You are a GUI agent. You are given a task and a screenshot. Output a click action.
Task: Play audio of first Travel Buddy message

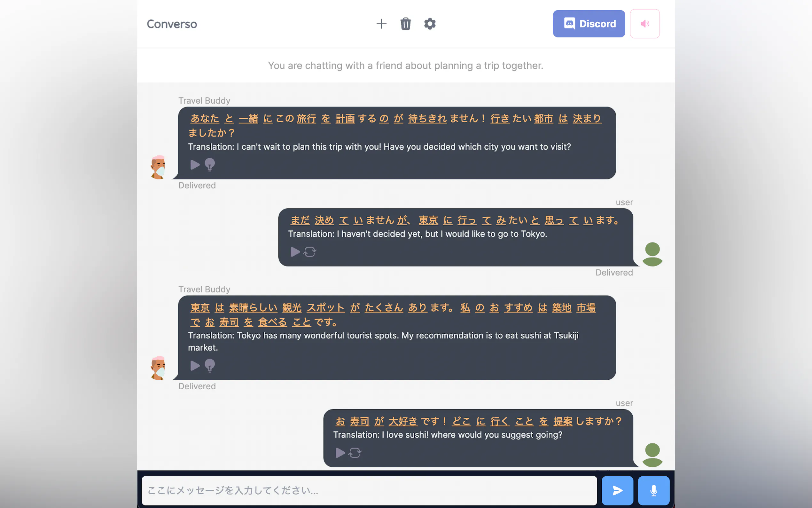click(x=195, y=165)
